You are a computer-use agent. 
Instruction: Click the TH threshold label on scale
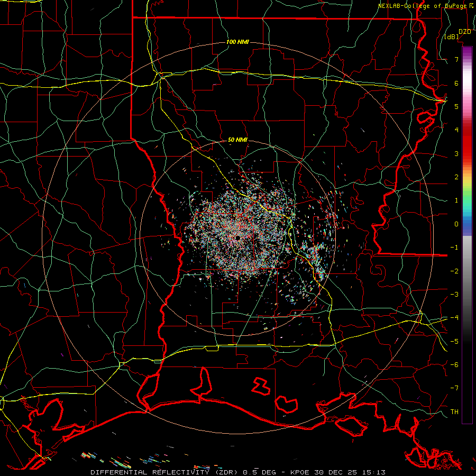(454, 412)
